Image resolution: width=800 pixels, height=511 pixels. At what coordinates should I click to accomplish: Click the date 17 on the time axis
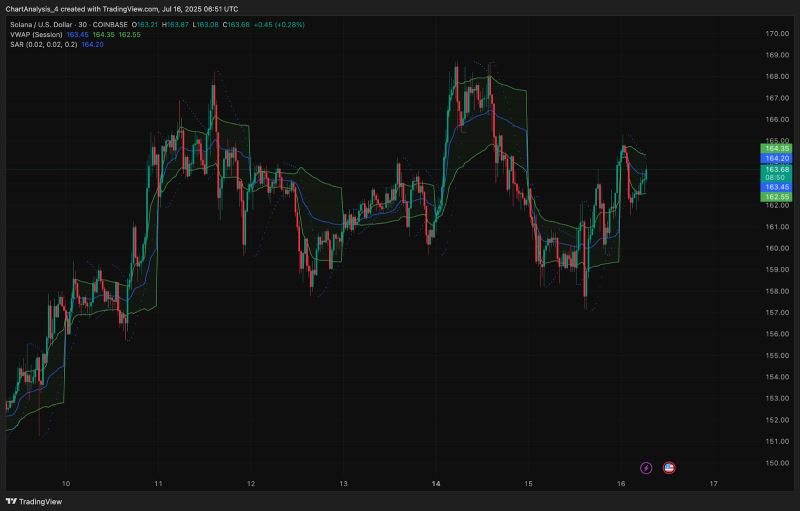coord(713,483)
